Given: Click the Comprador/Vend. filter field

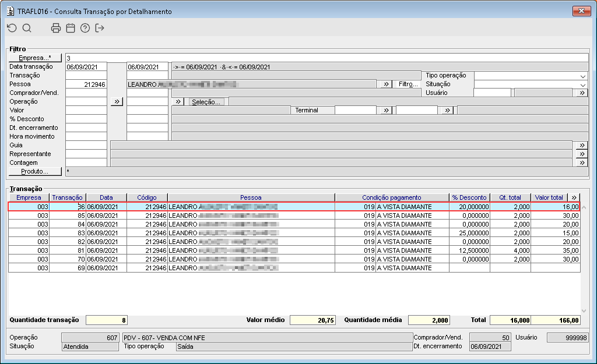Looking at the screenshot, I should click(x=86, y=93).
